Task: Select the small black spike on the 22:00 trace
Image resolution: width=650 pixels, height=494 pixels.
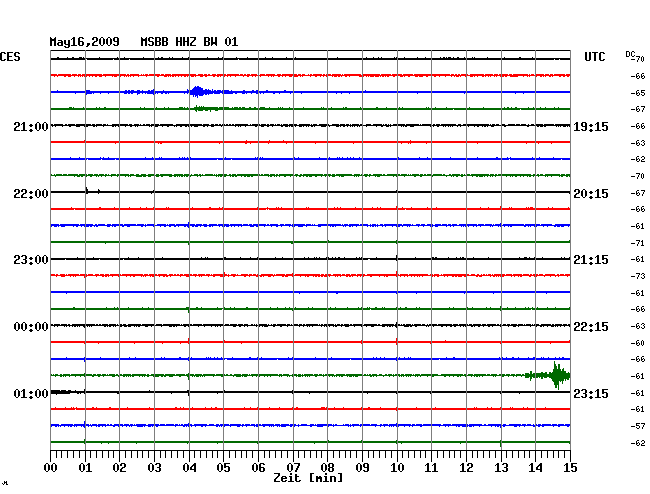Action: click(x=87, y=190)
